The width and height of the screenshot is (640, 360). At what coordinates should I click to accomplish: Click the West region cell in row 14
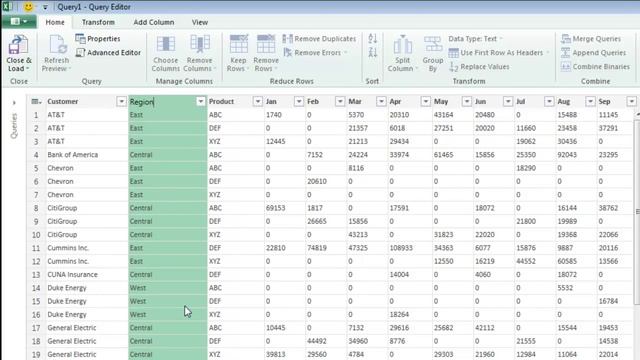pos(167,288)
